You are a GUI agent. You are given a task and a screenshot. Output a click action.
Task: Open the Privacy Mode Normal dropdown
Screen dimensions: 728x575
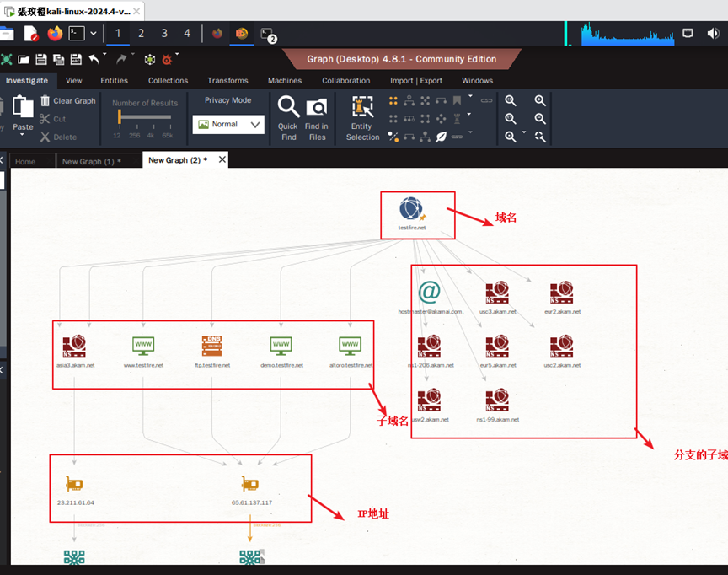point(228,125)
